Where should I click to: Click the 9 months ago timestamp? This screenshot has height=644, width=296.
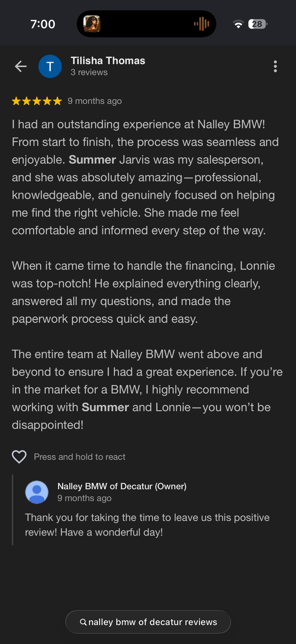[x=94, y=101]
